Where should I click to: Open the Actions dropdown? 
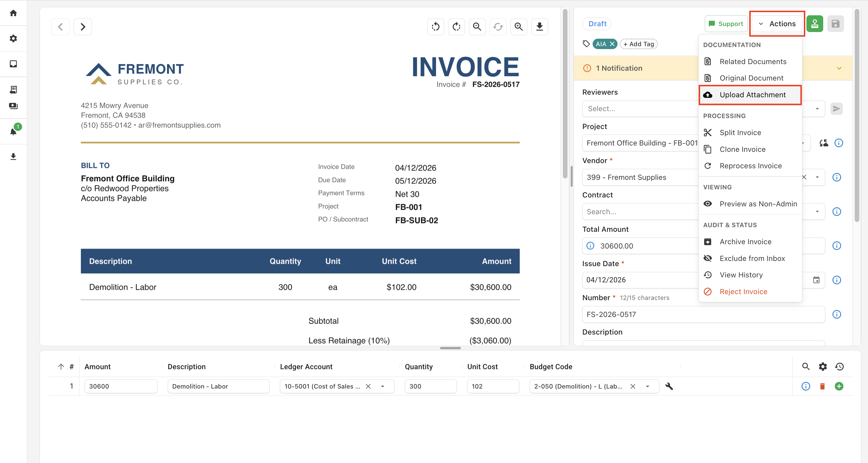777,24
